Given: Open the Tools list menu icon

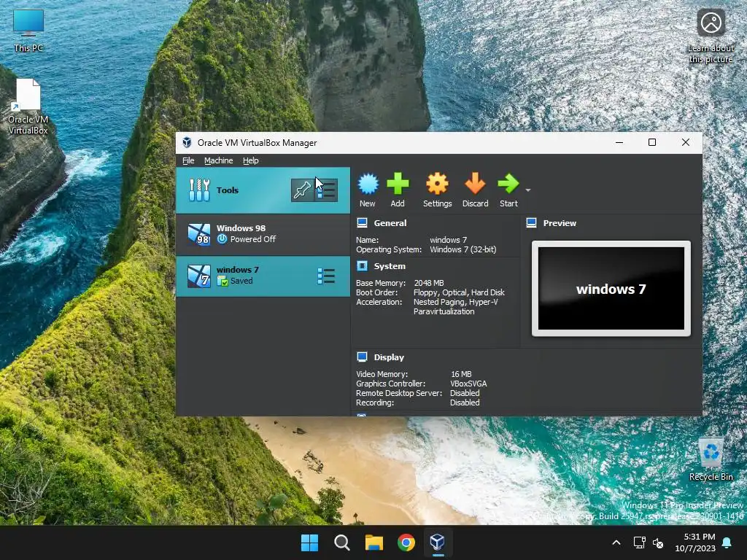Looking at the screenshot, I should pos(326,190).
